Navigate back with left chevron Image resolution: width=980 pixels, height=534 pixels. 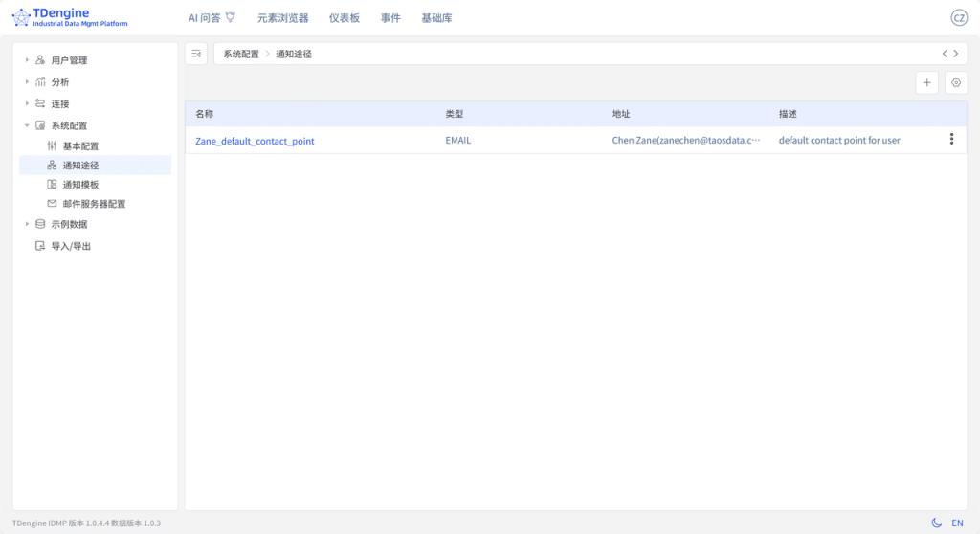tap(945, 54)
